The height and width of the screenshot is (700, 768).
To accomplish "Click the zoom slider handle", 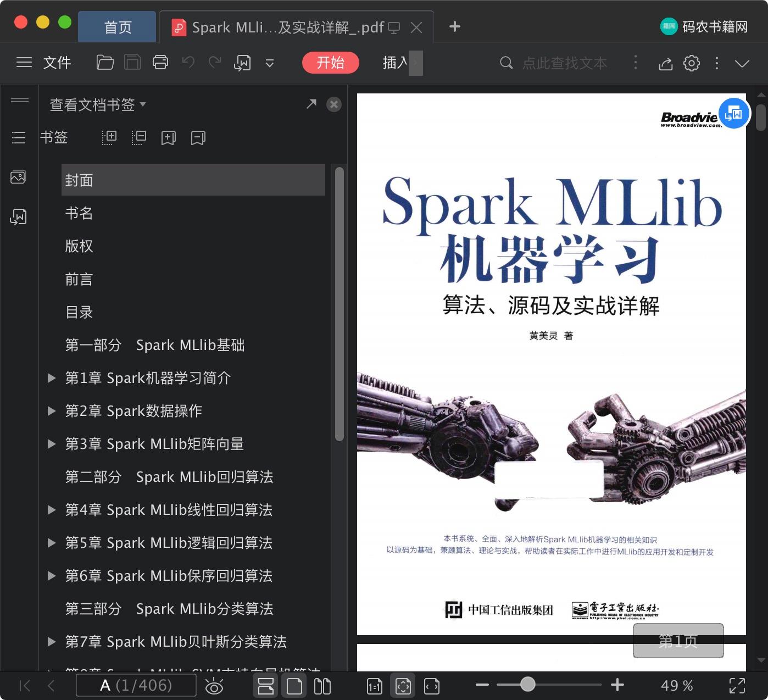I will pos(528,684).
